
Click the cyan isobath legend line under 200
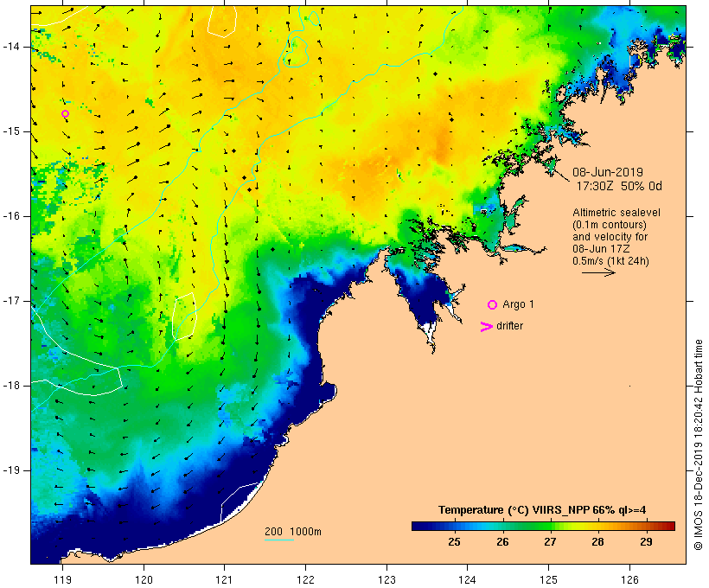click(279, 540)
